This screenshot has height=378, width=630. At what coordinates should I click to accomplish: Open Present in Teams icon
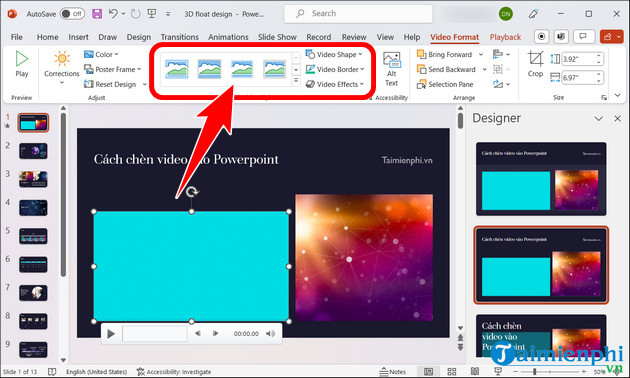point(561,37)
